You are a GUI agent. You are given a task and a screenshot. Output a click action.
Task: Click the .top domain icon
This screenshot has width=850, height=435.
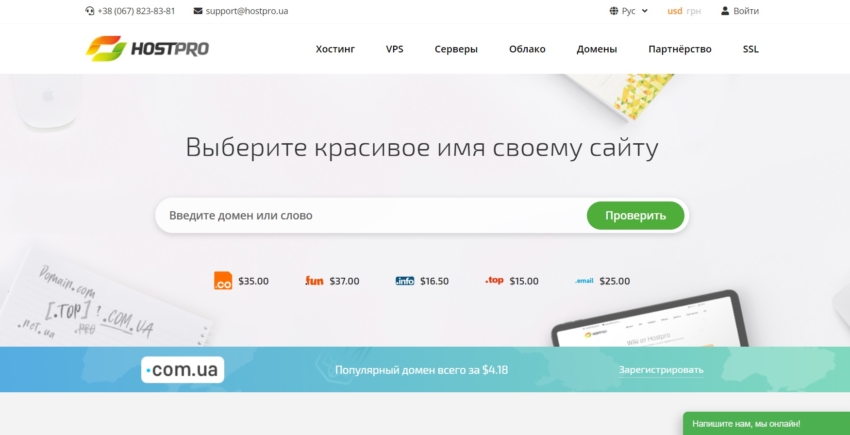coord(494,280)
